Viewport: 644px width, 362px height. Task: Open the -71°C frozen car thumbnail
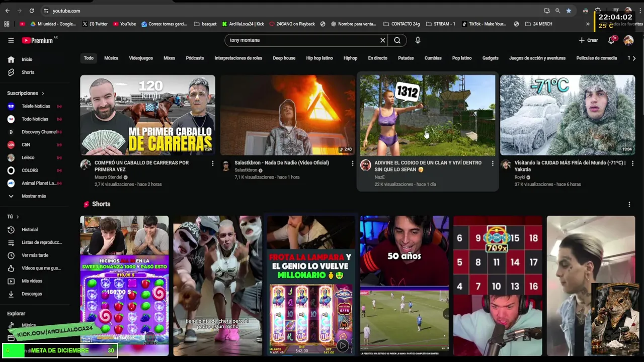(568, 115)
